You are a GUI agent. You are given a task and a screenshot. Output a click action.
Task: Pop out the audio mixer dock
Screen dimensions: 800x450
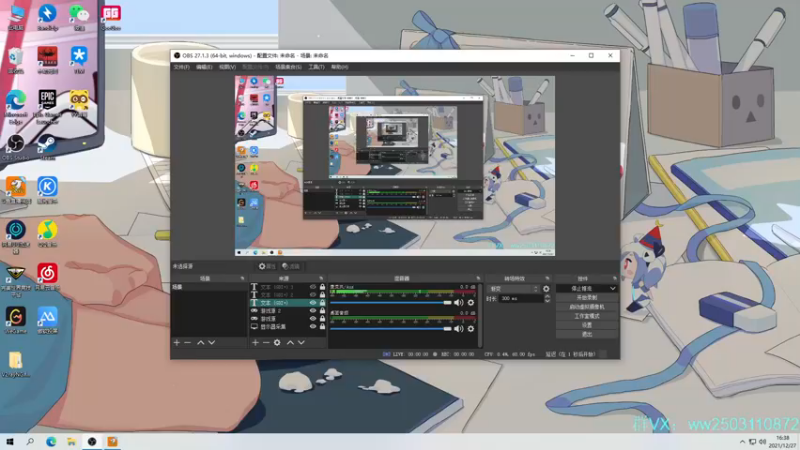tap(478, 279)
